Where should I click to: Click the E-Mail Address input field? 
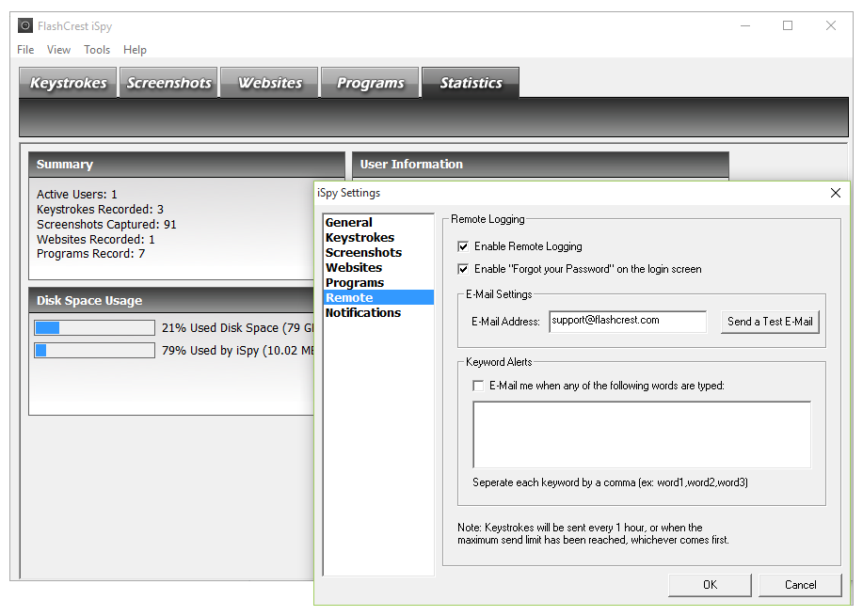tap(628, 321)
